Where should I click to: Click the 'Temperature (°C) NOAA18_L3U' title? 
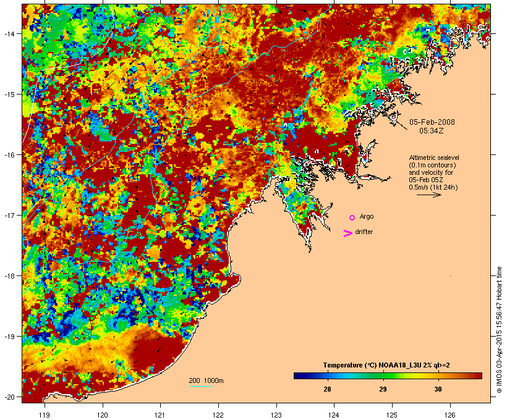coord(372,365)
